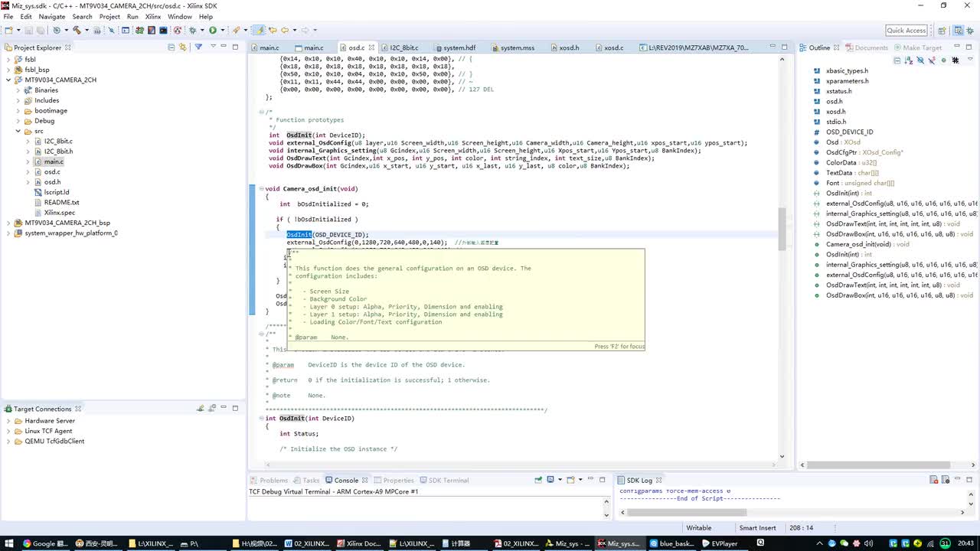Click the New file toolbar icon

[x=8, y=31]
